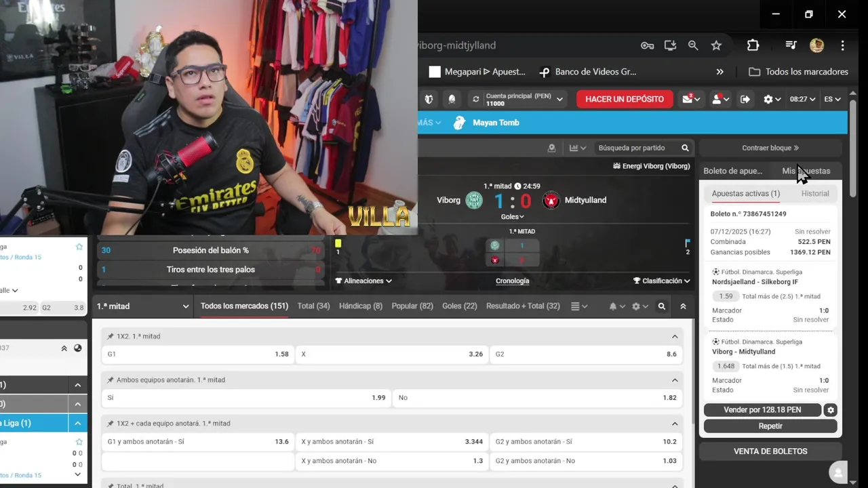The width and height of the screenshot is (868, 488).
Task: Open the Chrome profile avatar
Action: (816, 45)
